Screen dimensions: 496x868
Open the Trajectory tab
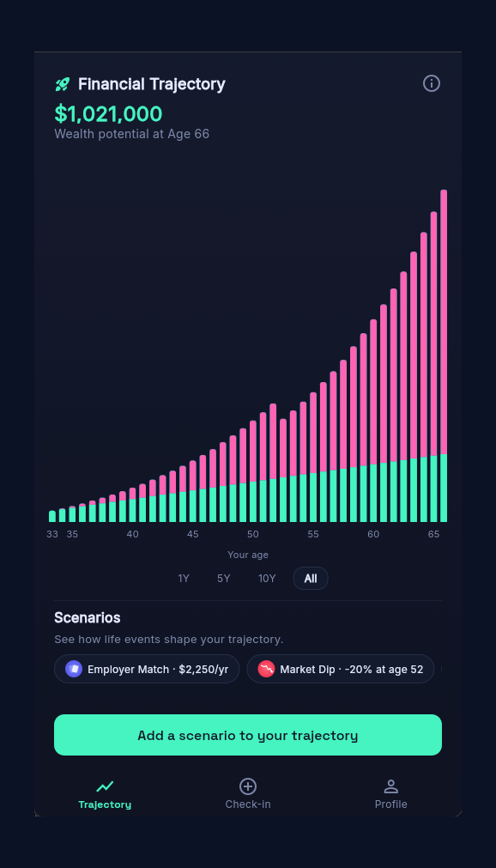tap(105, 794)
